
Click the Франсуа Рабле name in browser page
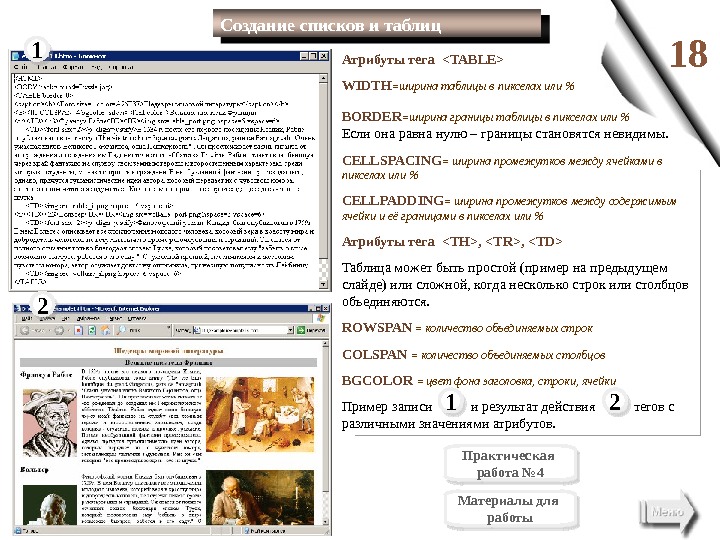pos(46,375)
